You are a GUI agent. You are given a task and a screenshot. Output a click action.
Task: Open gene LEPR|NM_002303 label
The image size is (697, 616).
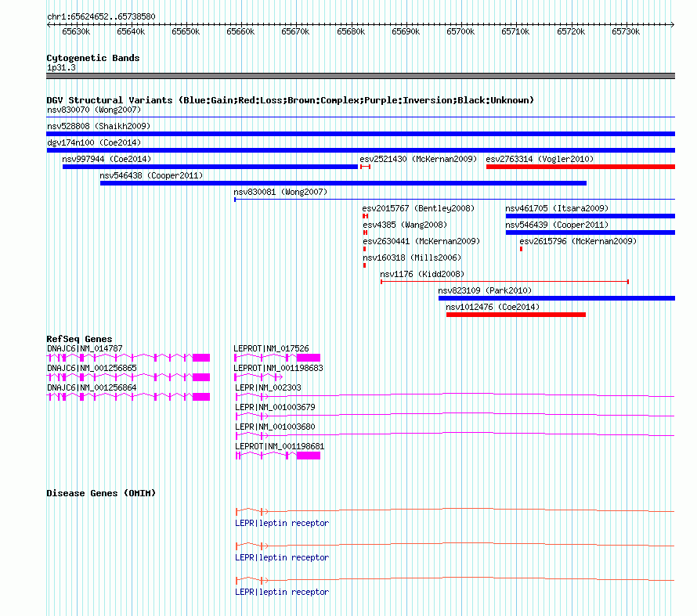click(268, 387)
